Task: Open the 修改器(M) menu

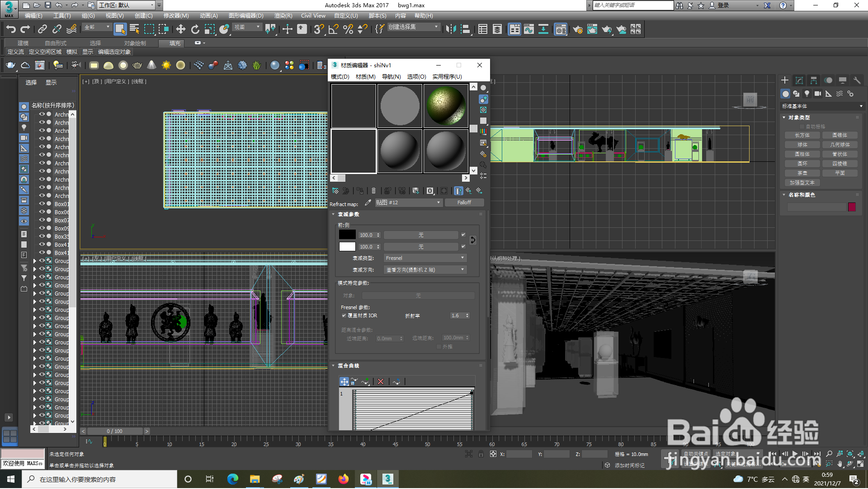Action: 176,15
